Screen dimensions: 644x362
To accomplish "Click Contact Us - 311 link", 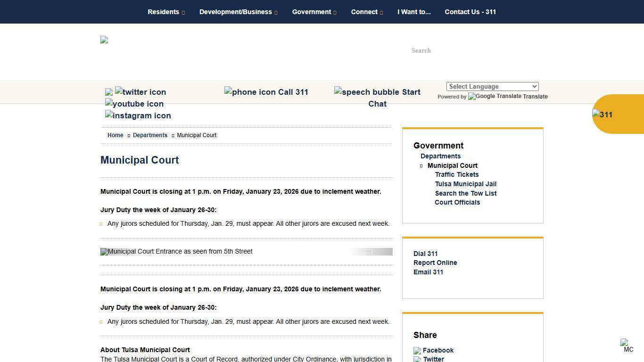I will coord(470,12).
